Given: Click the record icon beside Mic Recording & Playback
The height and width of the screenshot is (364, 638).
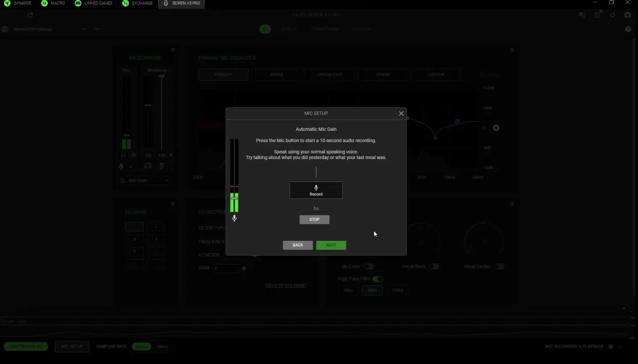Looking at the screenshot, I should [x=610, y=347].
